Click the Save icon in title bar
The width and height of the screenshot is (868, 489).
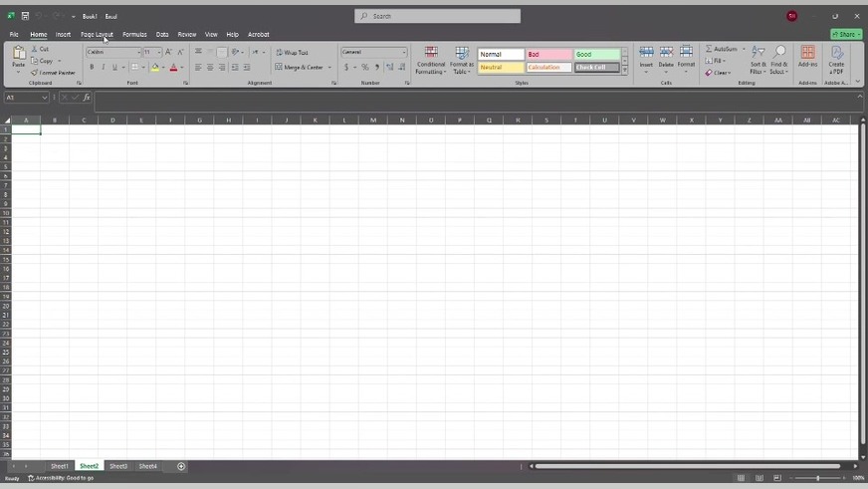25,16
